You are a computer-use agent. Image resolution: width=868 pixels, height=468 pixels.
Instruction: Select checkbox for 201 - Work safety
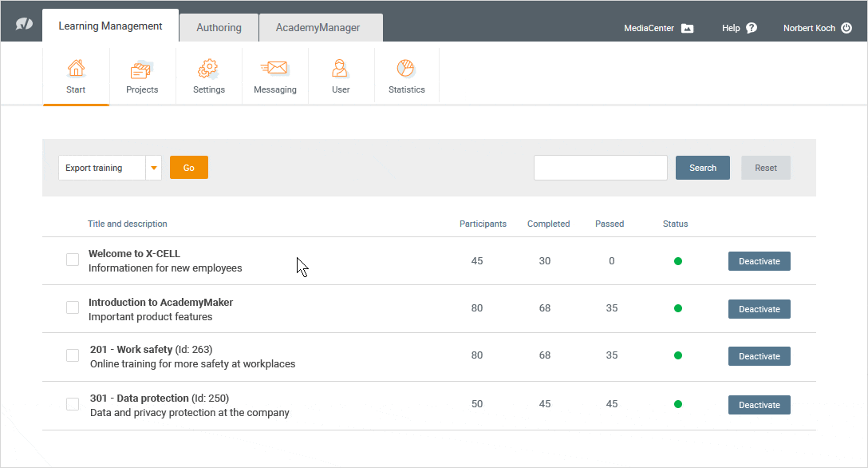(73, 355)
